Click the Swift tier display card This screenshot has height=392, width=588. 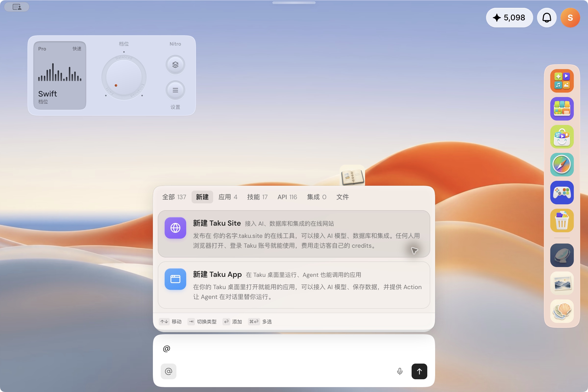coord(60,75)
